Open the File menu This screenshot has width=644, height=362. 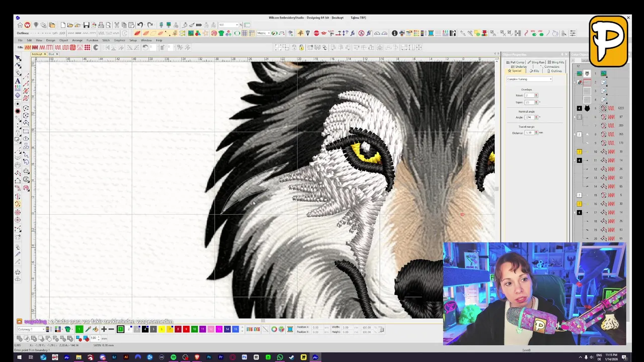[20, 40]
